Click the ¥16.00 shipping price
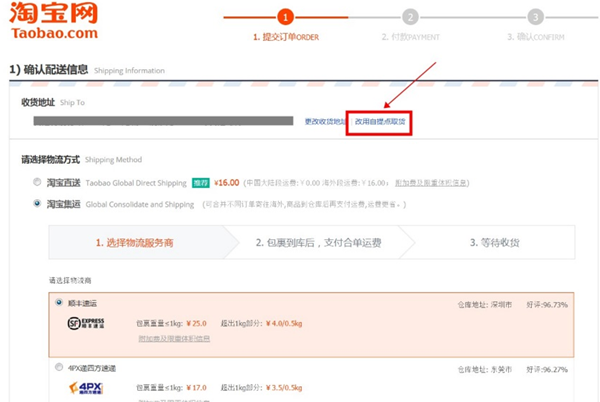The width and height of the screenshot is (600, 402). tap(227, 183)
